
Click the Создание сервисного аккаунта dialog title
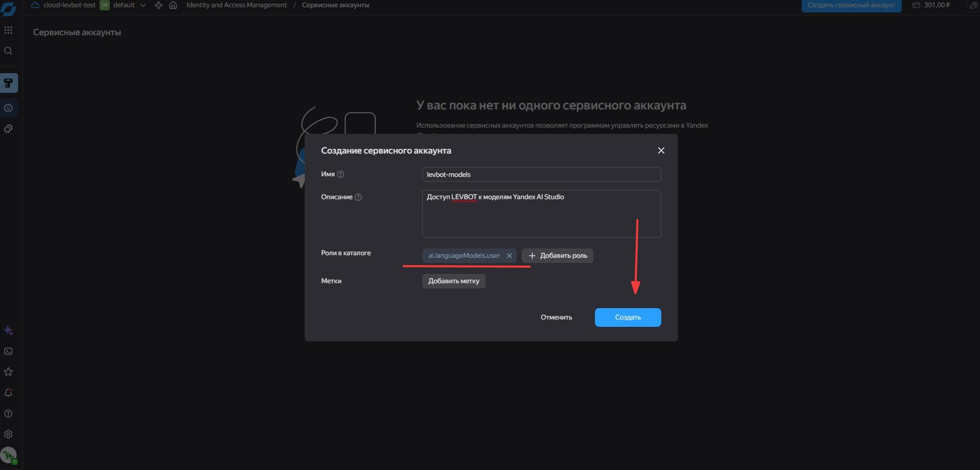[386, 150]
